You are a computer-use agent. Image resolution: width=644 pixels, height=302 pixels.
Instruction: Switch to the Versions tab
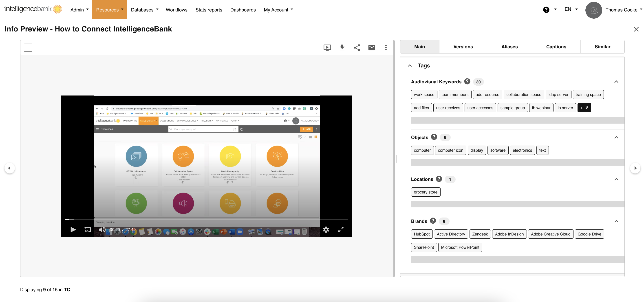click(463, 47)
